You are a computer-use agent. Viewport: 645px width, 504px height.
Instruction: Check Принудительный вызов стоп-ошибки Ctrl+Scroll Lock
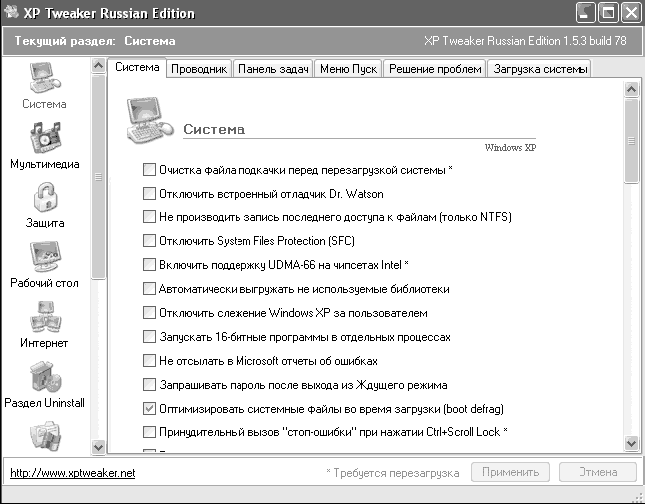(x=149, y=432)
